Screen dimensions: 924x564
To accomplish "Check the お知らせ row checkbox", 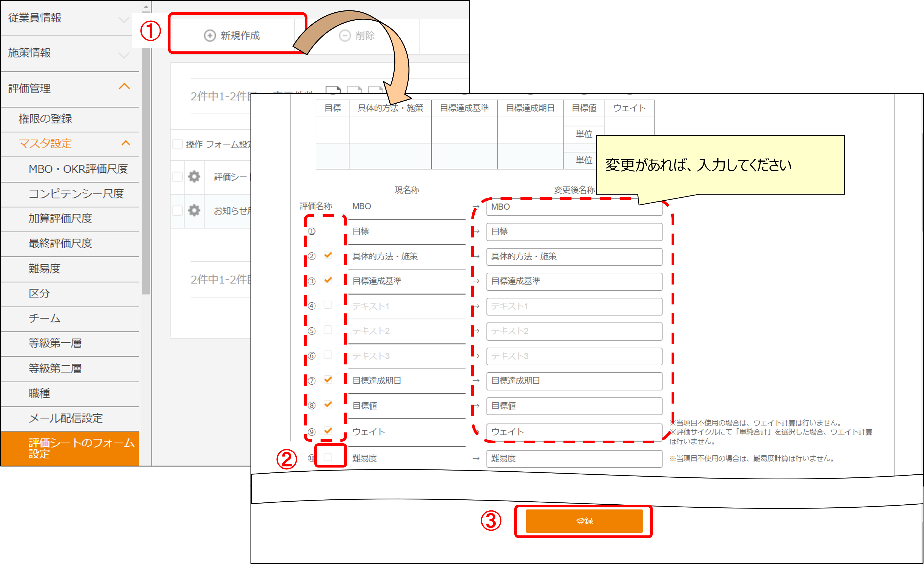I will 177,210.
